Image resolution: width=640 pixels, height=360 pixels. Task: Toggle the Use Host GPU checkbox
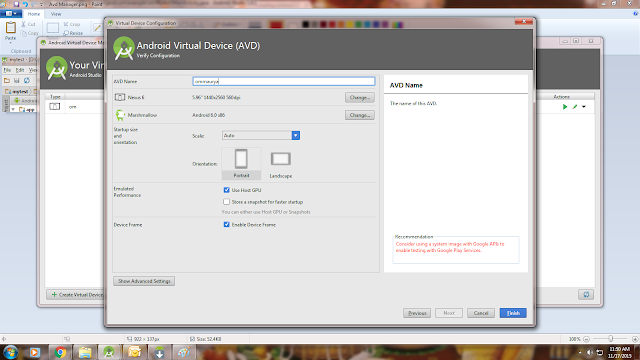(x=227, y=190)
